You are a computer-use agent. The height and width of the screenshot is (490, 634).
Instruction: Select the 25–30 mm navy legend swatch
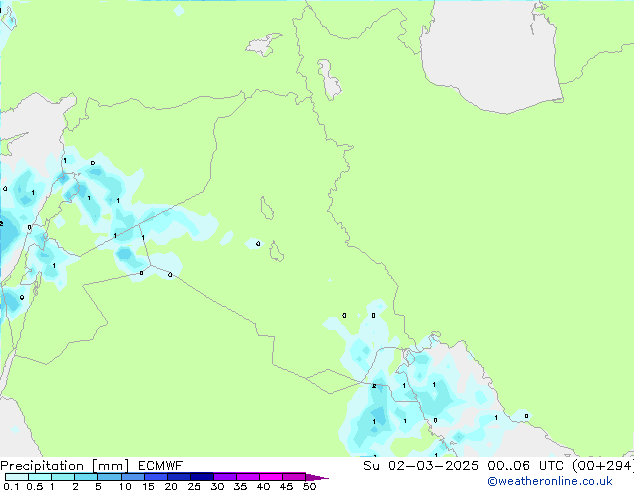tap(201, 477)
